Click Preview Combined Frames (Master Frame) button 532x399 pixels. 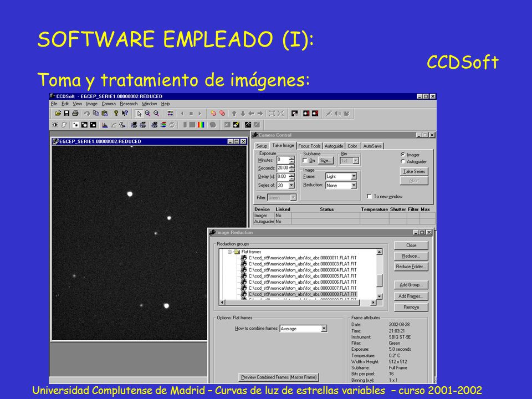pyautogui.click(x=279, y=377)
